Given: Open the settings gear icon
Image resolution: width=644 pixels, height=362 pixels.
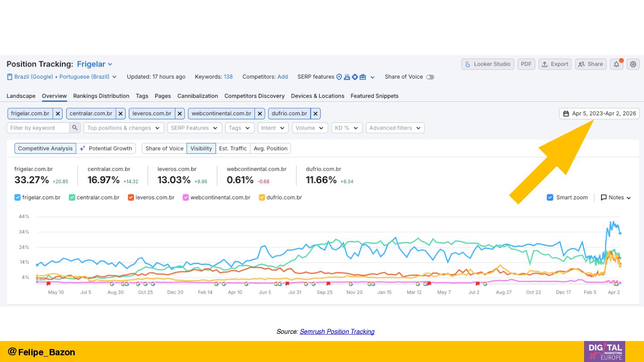Looking at the screenshot, I should click(633, 64).
